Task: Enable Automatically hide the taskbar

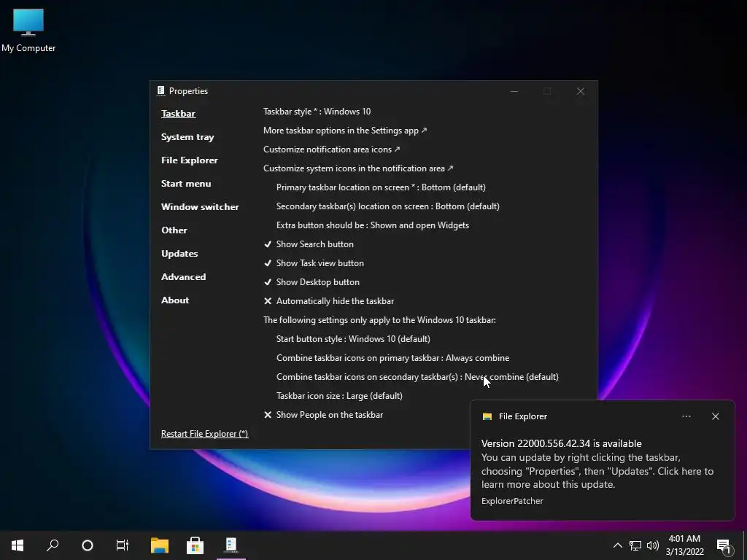Action: [329, 301]
